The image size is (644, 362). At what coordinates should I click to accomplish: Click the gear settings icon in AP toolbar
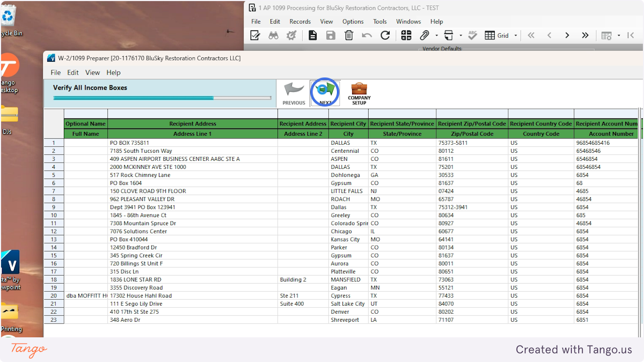[x=291, y=35]
